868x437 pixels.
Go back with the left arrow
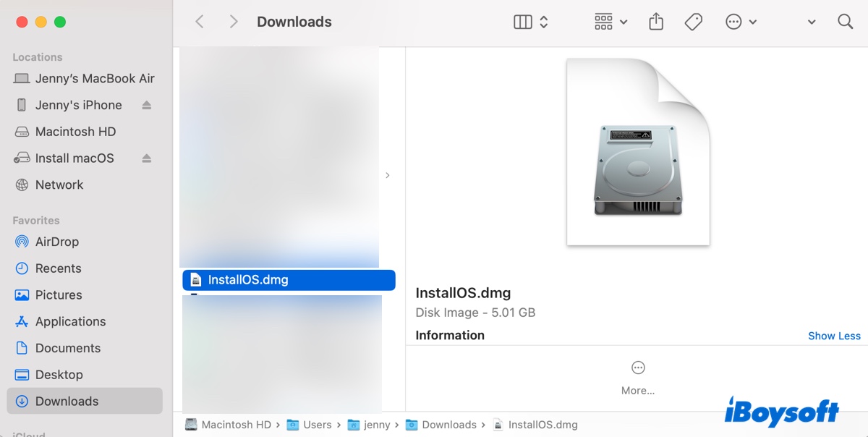[200, 22]
